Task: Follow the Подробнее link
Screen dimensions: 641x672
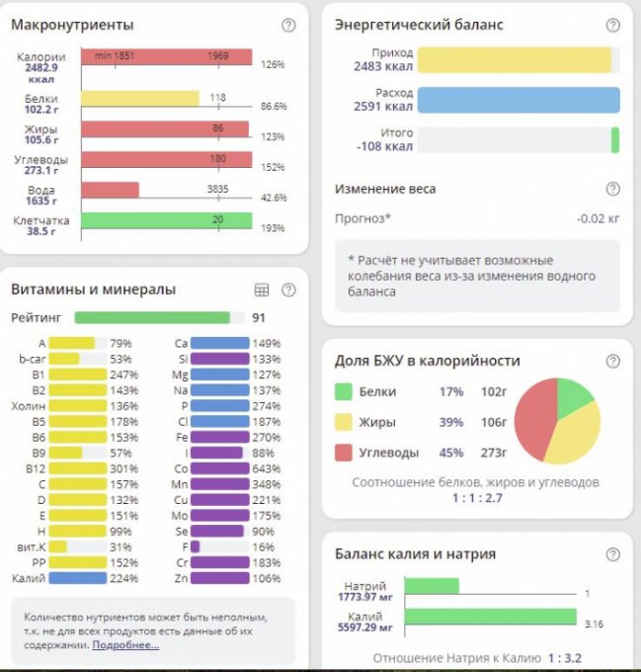Action: 125,645
